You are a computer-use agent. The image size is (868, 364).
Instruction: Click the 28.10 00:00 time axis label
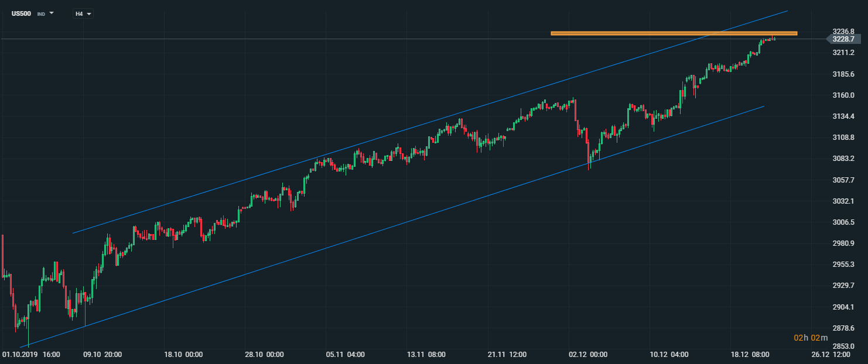pyautogui.click(x=264, y=355)
